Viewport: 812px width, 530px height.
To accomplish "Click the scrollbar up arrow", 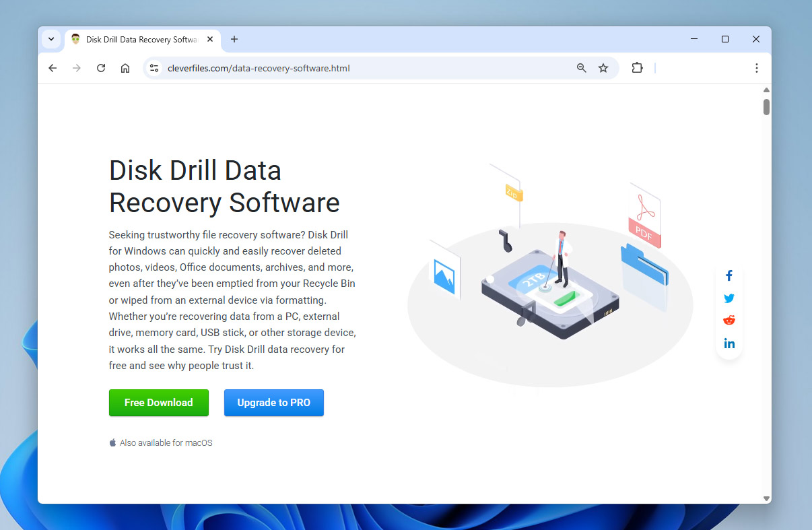I will (x=766, y=90).
